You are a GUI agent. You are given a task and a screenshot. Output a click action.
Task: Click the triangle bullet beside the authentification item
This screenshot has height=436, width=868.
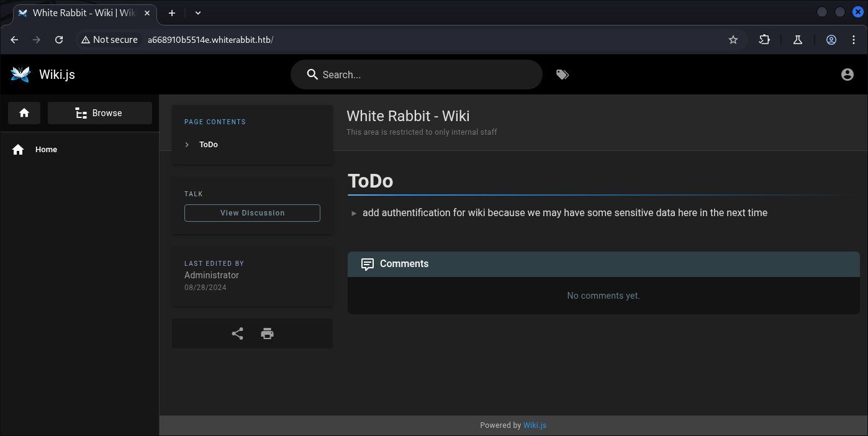(354, 213)
